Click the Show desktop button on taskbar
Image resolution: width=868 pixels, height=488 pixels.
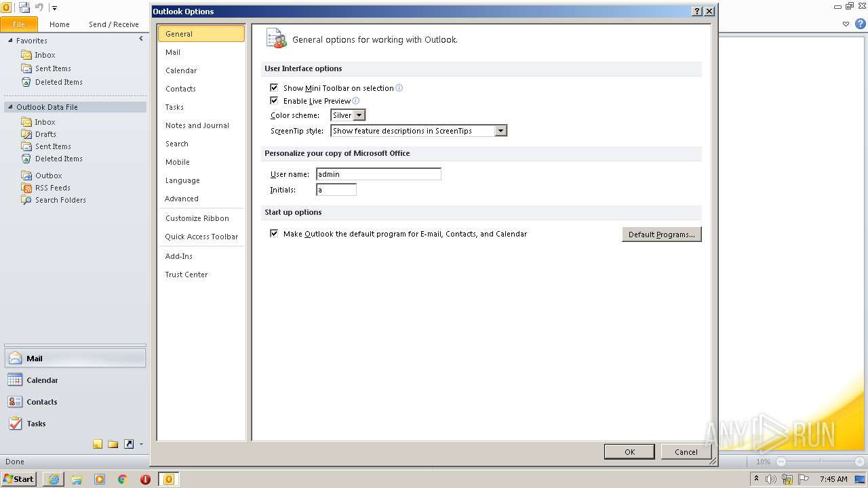click(x=860, y=479)
